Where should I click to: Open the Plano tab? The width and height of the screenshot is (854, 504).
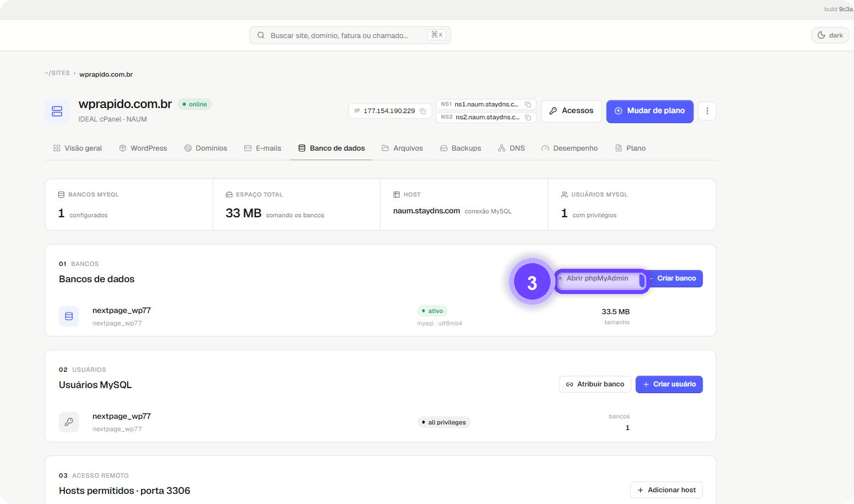click(x=630, y=148)
